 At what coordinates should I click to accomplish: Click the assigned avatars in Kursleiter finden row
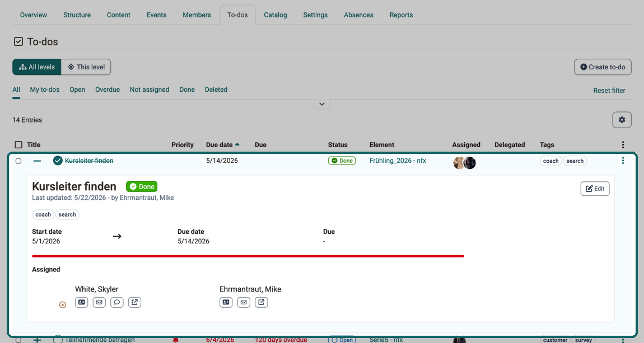coord(464,163)
